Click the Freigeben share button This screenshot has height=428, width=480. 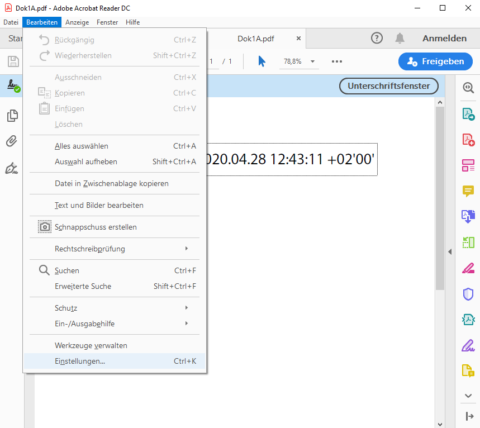pyautogui.click(x=435, y=61)
